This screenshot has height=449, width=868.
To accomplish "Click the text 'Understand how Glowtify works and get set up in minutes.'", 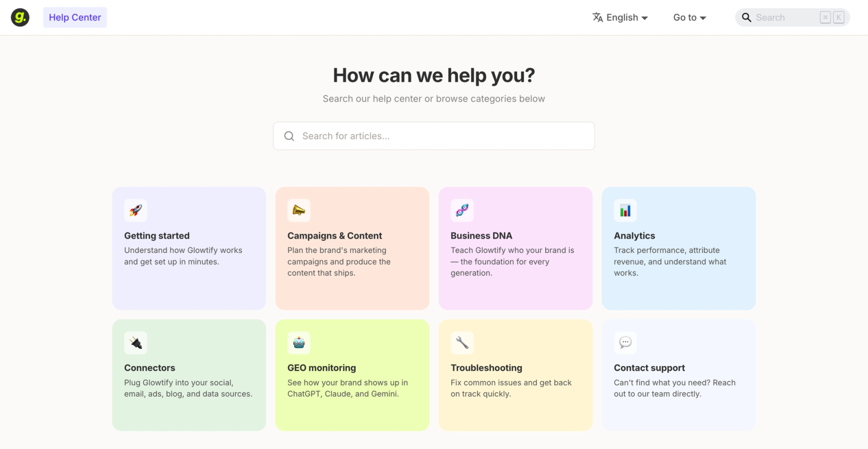I will pyautogui.click(x=183, y=256).
